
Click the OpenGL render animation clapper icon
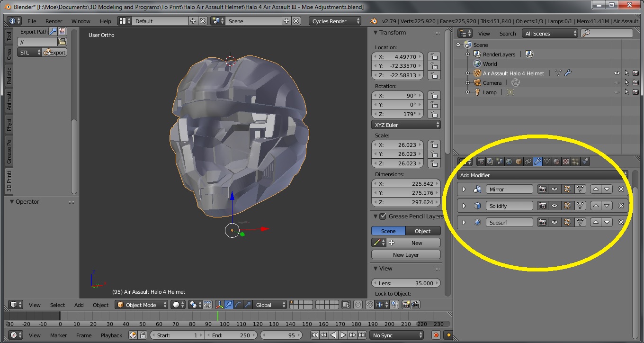[x=415, y=305]
